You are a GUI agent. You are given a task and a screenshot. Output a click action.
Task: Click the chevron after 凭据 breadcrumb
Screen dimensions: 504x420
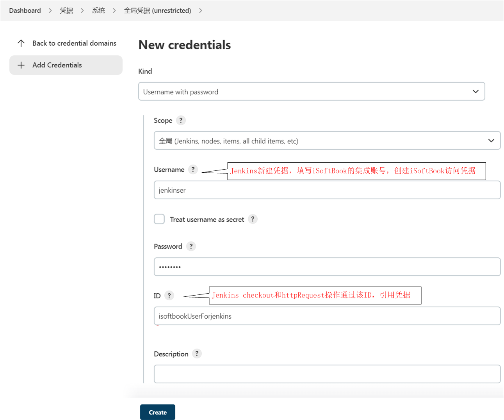click(x=82, y=11)
